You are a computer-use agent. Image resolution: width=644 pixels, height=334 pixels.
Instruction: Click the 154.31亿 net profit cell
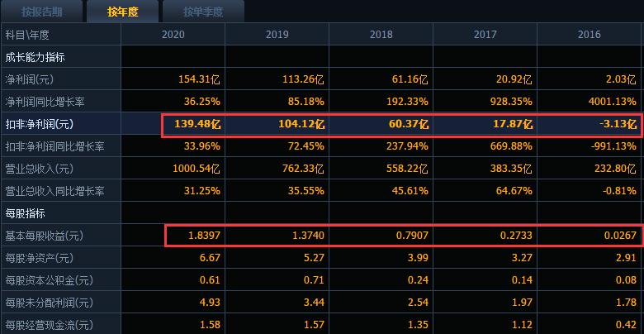(x=200, y=80)
